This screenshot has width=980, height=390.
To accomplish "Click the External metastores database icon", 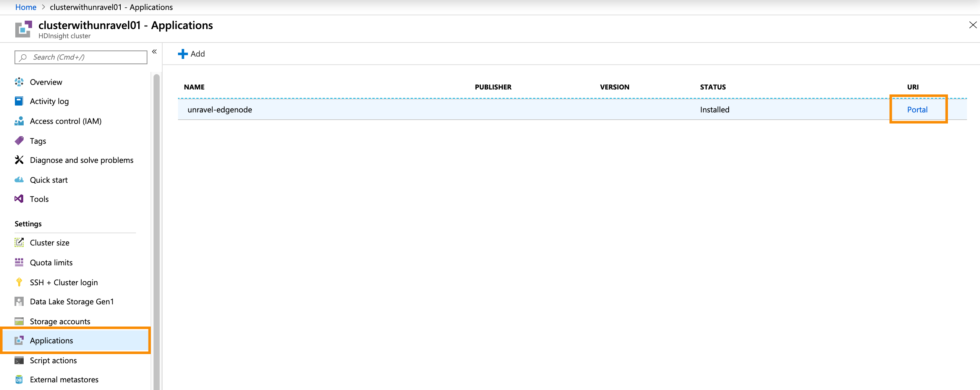I will [19, 380].
